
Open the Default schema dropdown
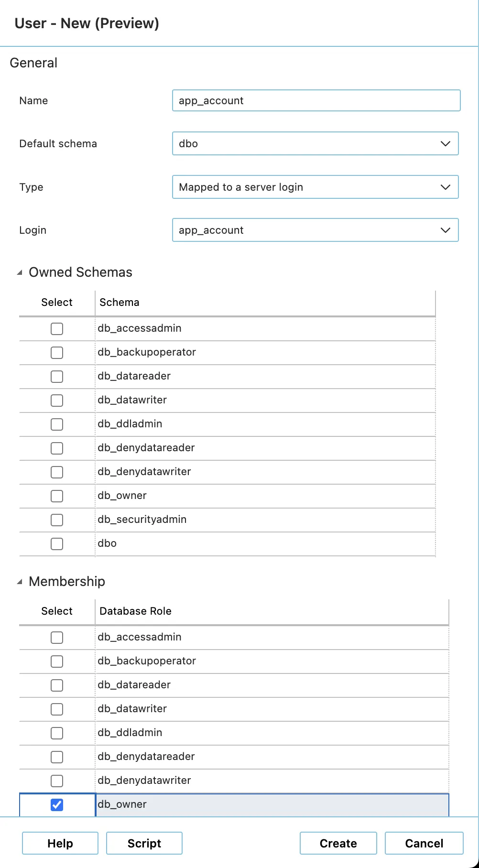click(315, 143)
